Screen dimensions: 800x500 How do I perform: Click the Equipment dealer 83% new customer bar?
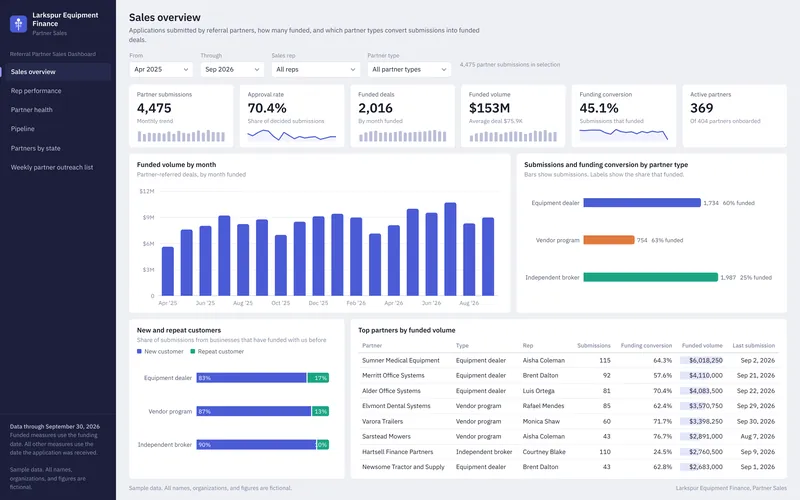[252, 378]
